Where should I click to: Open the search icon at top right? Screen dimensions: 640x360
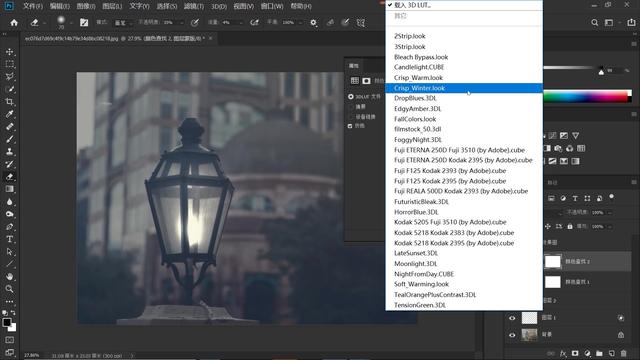tap(595, 22)
